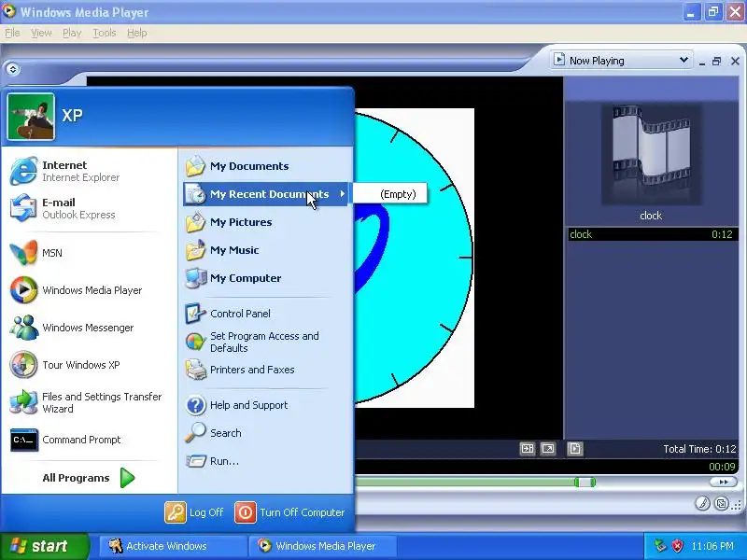Click the Start button
747x560 pixels.
click(x=45, y=546)
